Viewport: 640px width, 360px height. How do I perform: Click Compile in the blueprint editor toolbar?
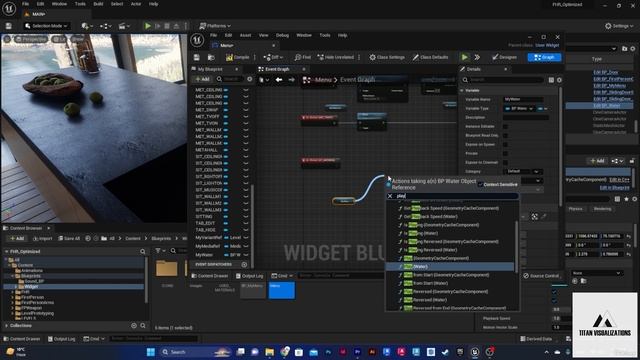(238, 57)
